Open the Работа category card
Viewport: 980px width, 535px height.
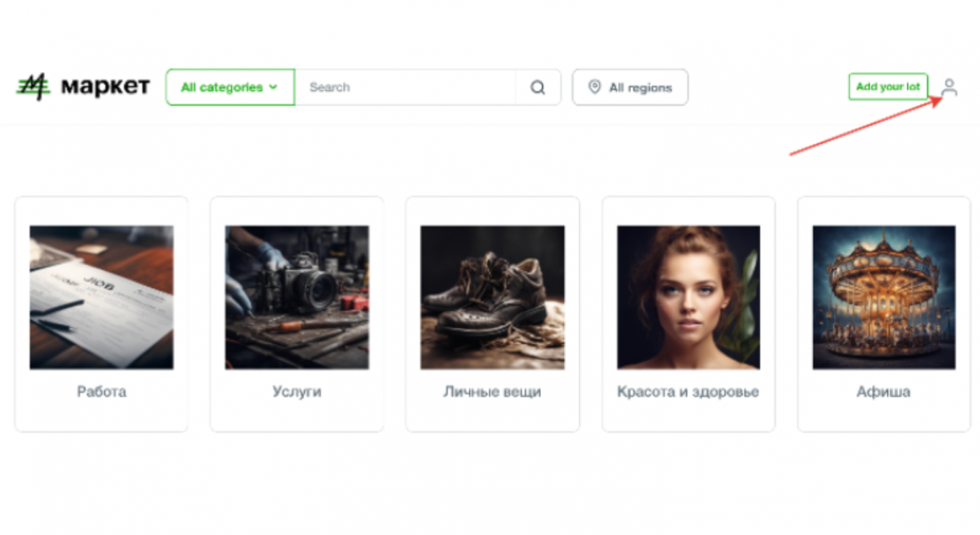[102, 314]
